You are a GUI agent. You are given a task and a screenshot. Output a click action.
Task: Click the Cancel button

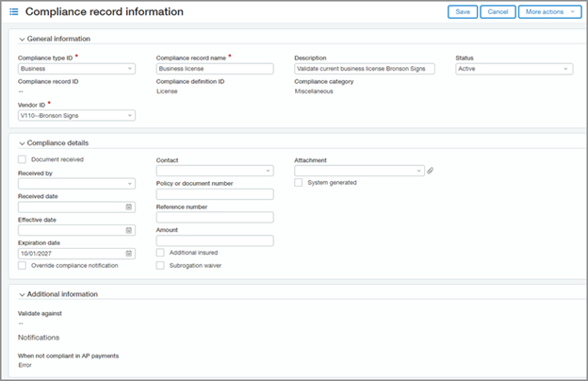click(x=498, y=12)
